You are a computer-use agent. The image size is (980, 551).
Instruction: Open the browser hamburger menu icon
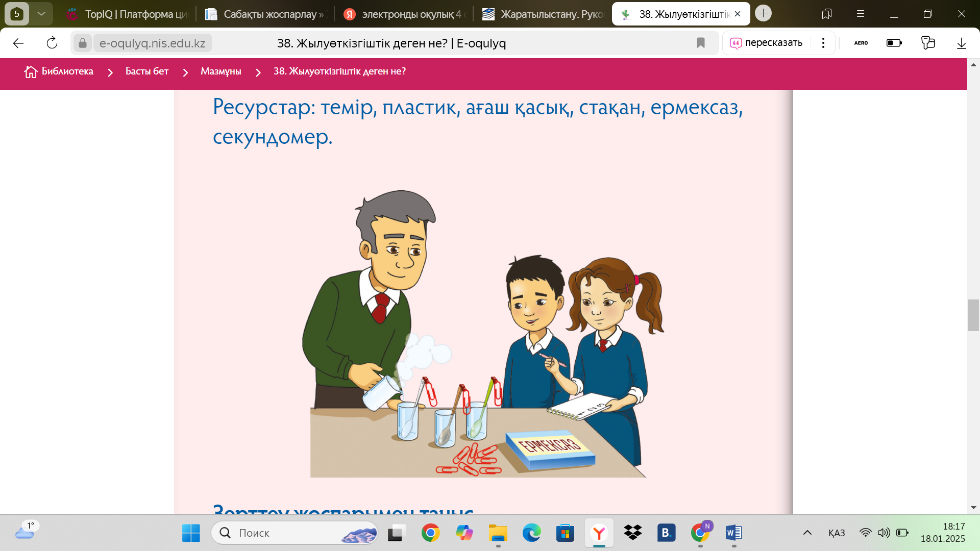click(861, 14)
